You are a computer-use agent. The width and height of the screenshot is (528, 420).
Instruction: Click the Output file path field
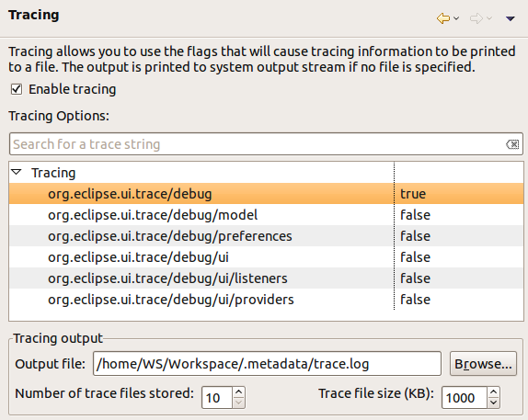267,364
